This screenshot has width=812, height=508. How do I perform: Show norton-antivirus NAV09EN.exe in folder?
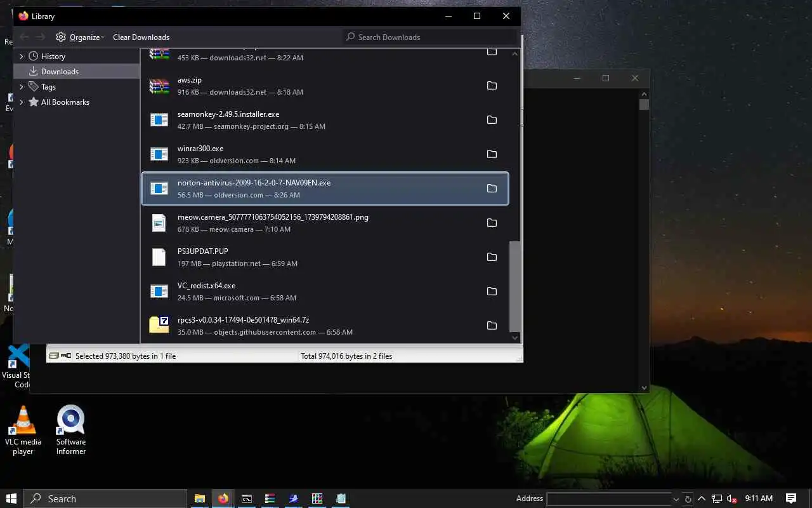pyautogui.click(x=492, y=189)
